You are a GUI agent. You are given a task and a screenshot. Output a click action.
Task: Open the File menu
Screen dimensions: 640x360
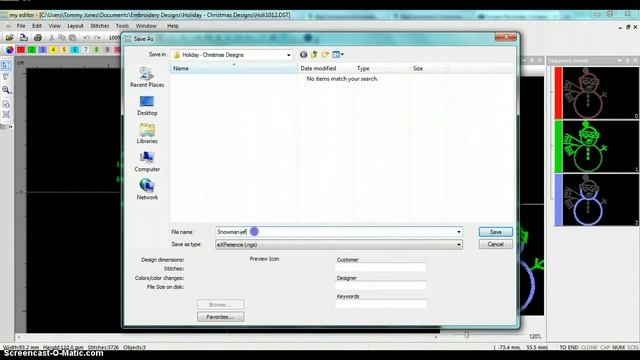(21, 26)
